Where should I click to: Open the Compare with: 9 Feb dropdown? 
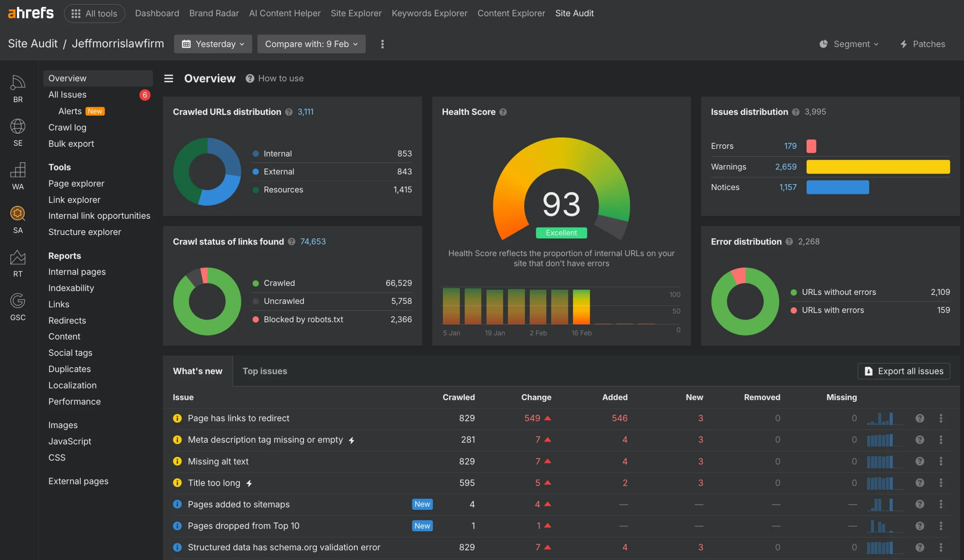311,44
